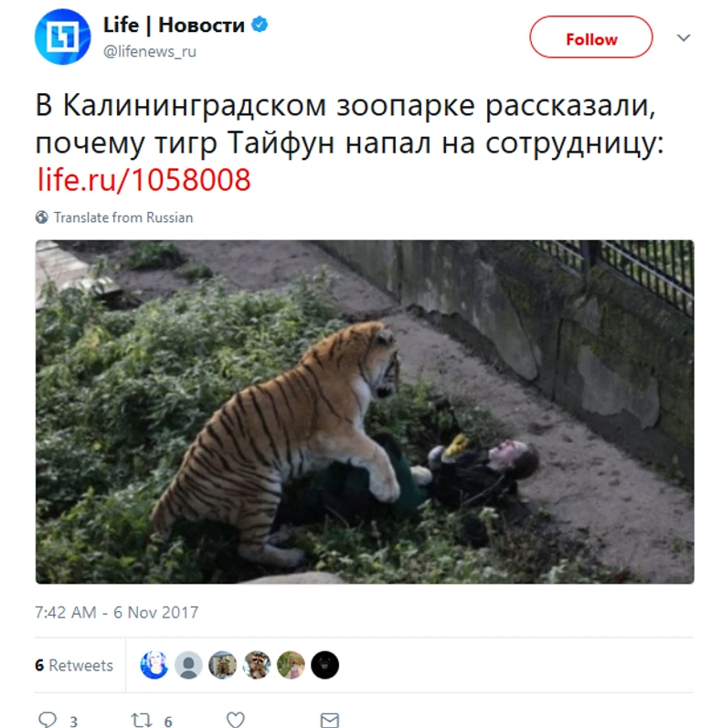The height and width of the screenshot is (728, 722).
Task: Open the life.ru/1058008 link
Action: (x=144, y=180)
